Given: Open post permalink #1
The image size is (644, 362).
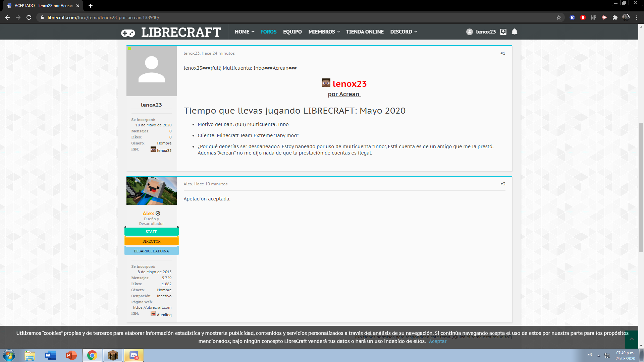Looking at the screenshot, I should [503, 53].
